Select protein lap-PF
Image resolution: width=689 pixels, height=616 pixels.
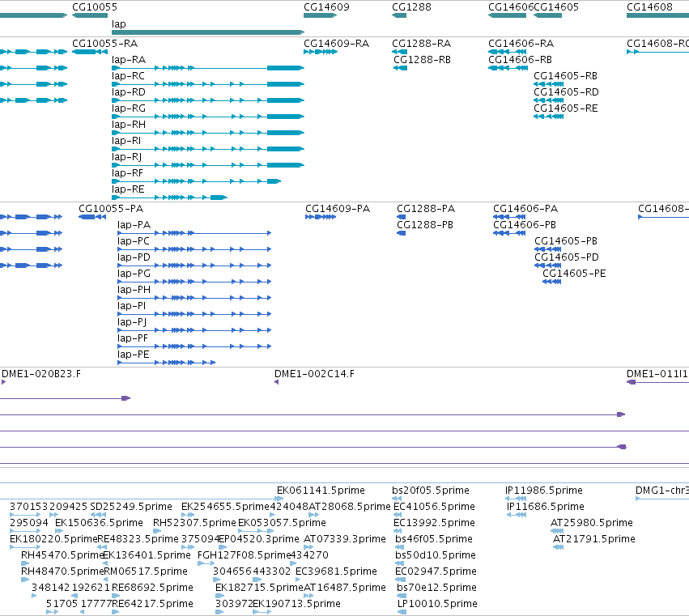point(194,346)
